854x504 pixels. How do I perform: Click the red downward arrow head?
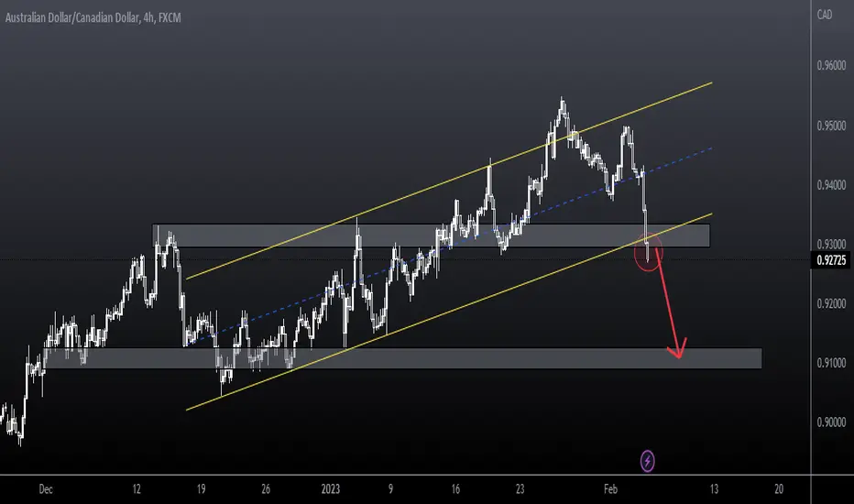pos(677,349)
